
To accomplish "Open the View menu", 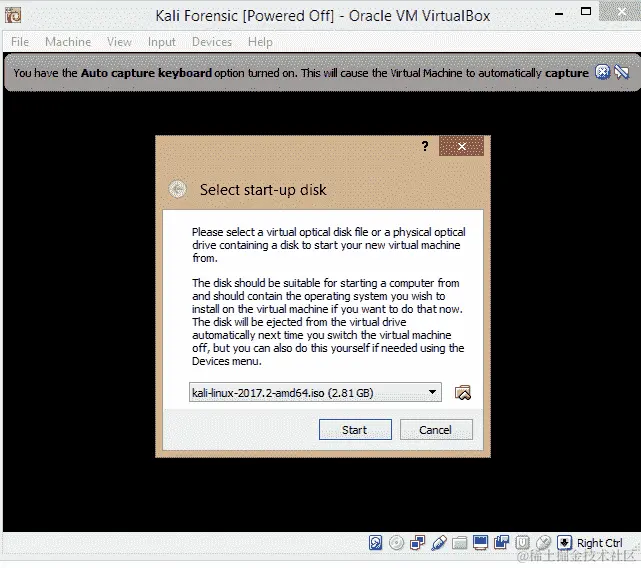I will click(119, 42).
